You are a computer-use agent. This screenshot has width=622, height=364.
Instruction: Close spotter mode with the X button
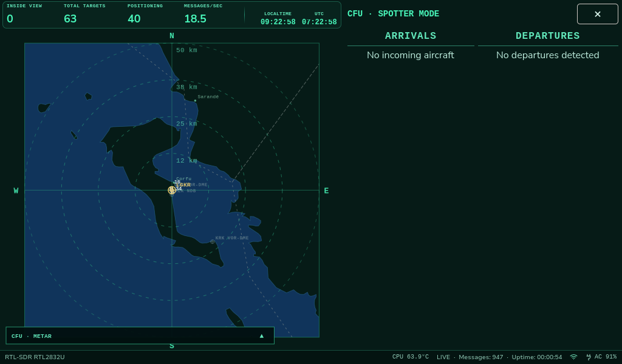[598, 14]
